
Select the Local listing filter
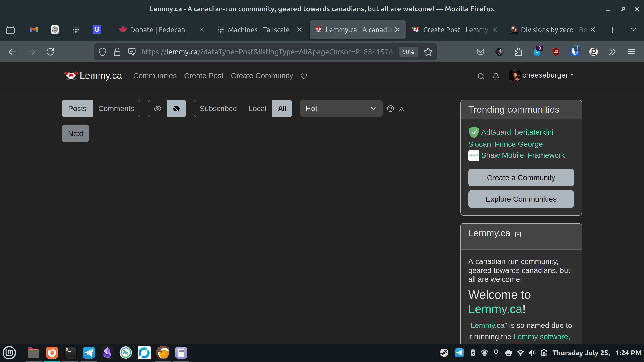(257, 109)
